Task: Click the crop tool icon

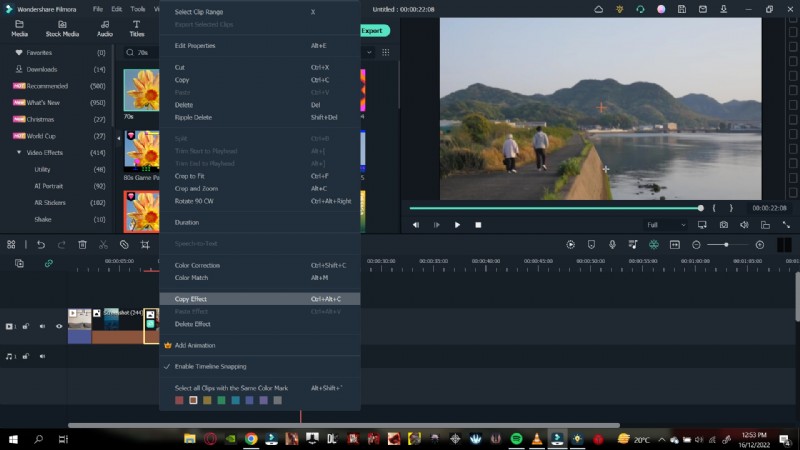Action: (x=145, y=245)
